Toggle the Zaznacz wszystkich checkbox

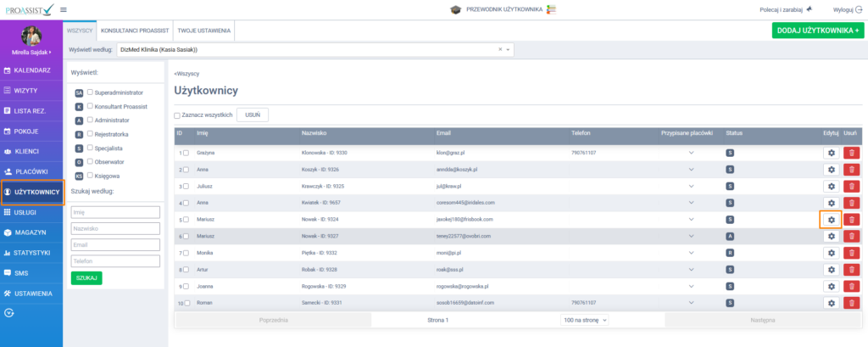click(177, 115)
